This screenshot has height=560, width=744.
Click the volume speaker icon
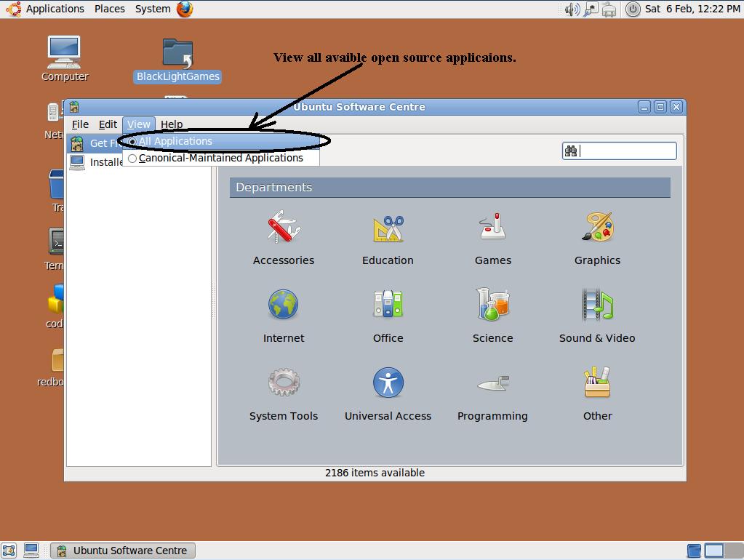point(572,9)
